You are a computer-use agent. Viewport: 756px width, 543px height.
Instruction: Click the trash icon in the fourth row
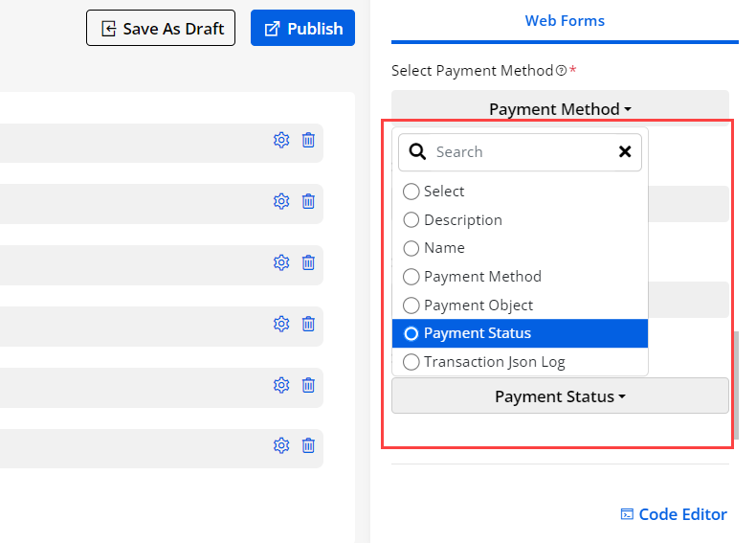click(x=308, y=324)
